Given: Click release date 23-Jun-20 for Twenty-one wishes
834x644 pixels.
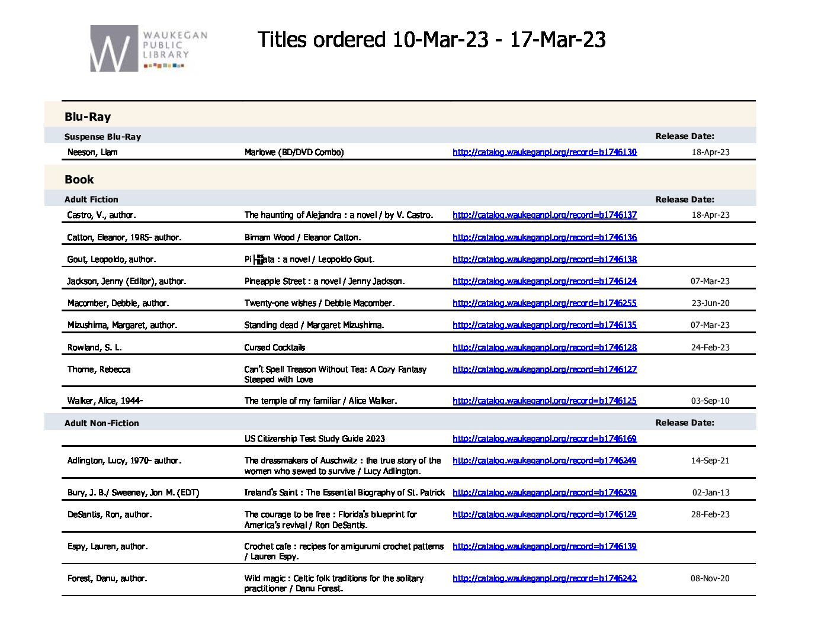Looking at the screenshot, I should 710,303.
